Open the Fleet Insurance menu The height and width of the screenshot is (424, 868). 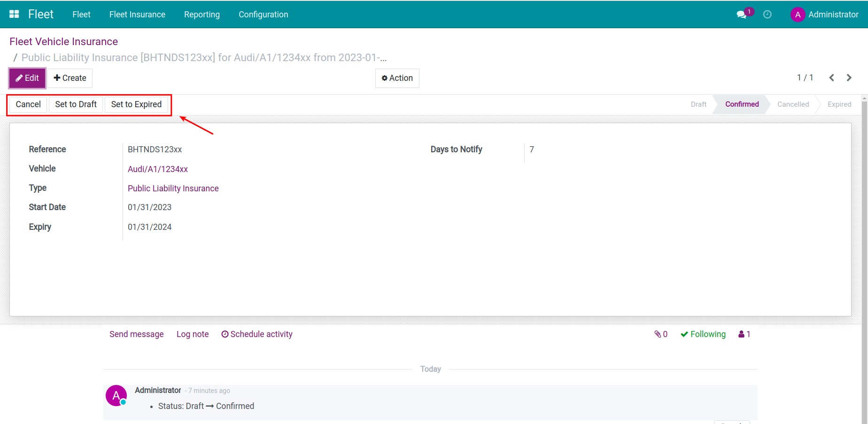137,15
